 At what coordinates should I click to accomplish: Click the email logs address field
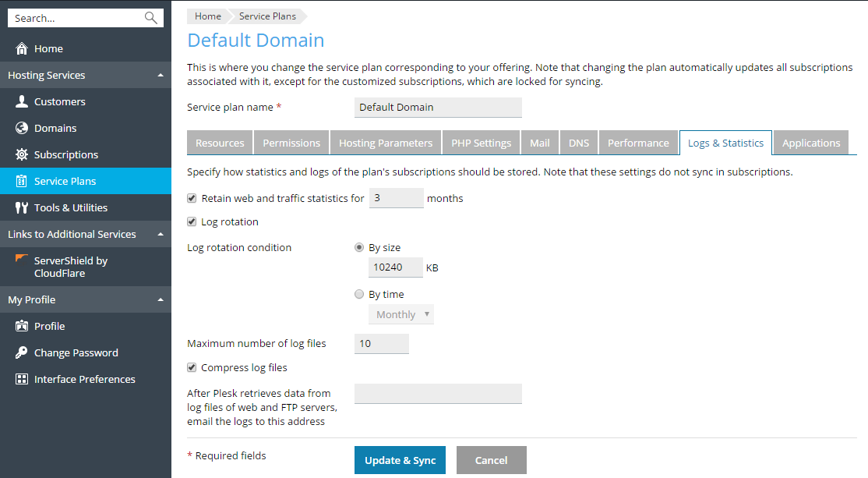[438, 394]
